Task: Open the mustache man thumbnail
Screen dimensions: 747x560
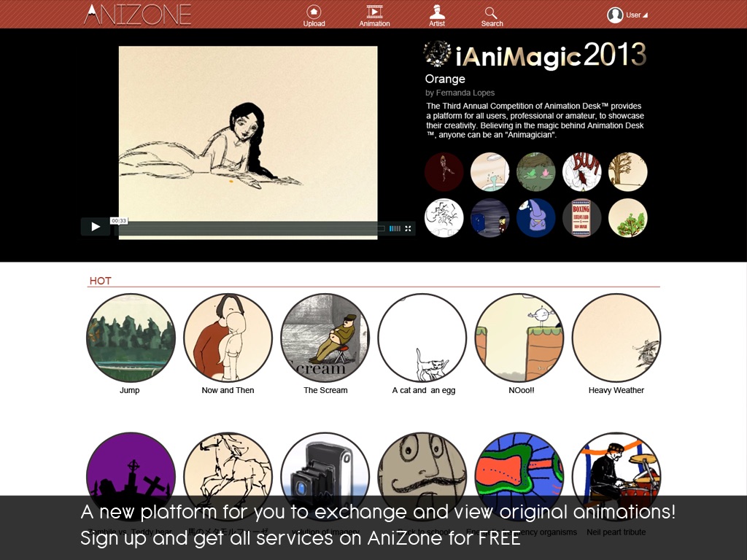Action: click(x=422, y=477)
